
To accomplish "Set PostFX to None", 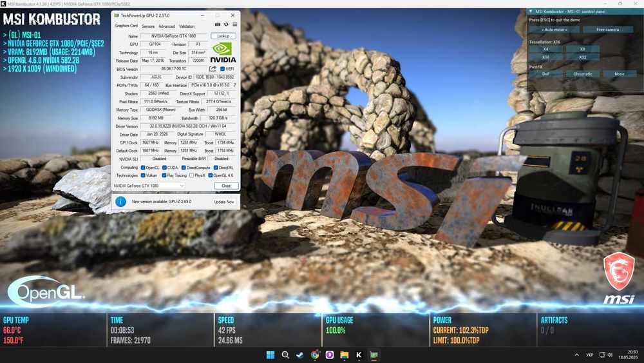I will [620, 74].
